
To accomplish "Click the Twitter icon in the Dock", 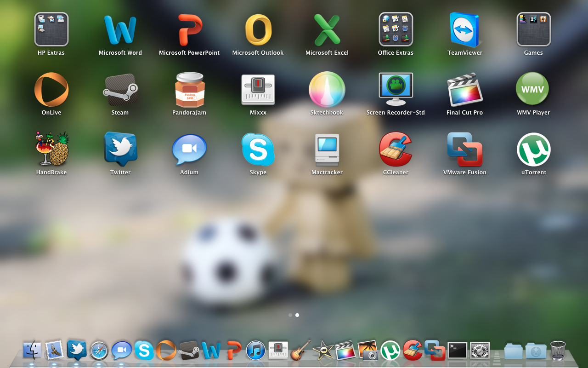I will pyautogui.click(x=77, y=350).
